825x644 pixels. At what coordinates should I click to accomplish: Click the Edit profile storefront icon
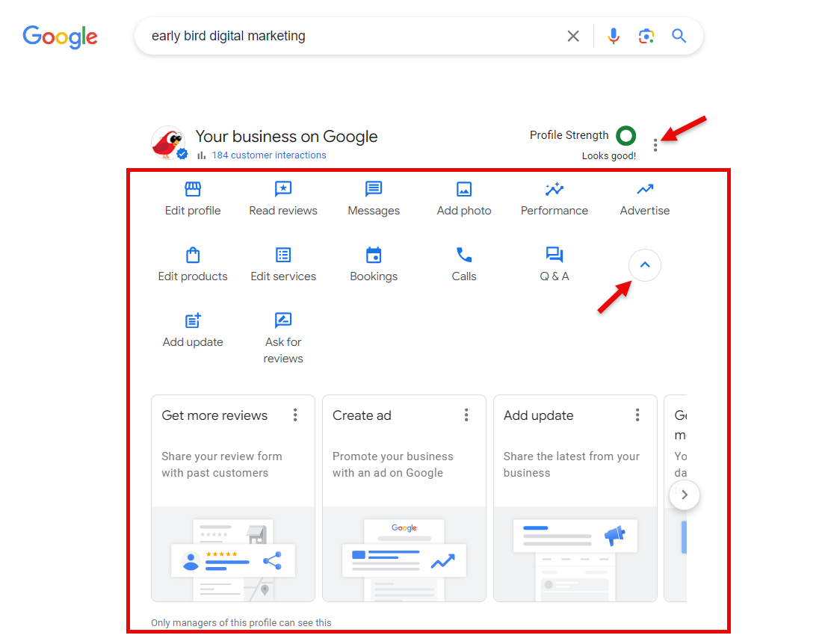[x=193, y=189]
